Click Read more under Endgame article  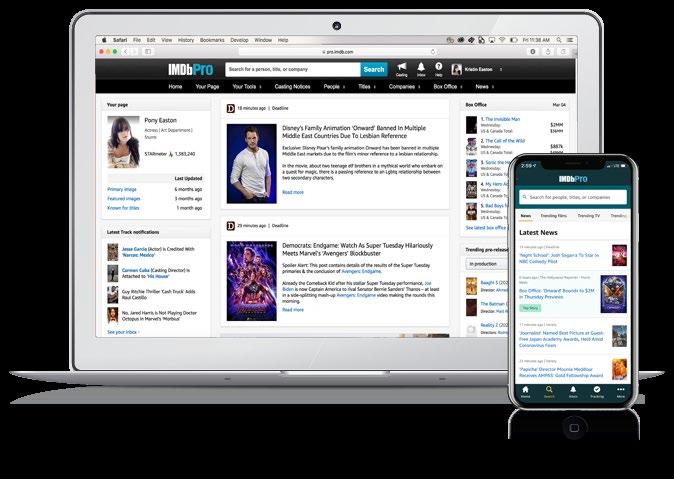coord(293,310)
